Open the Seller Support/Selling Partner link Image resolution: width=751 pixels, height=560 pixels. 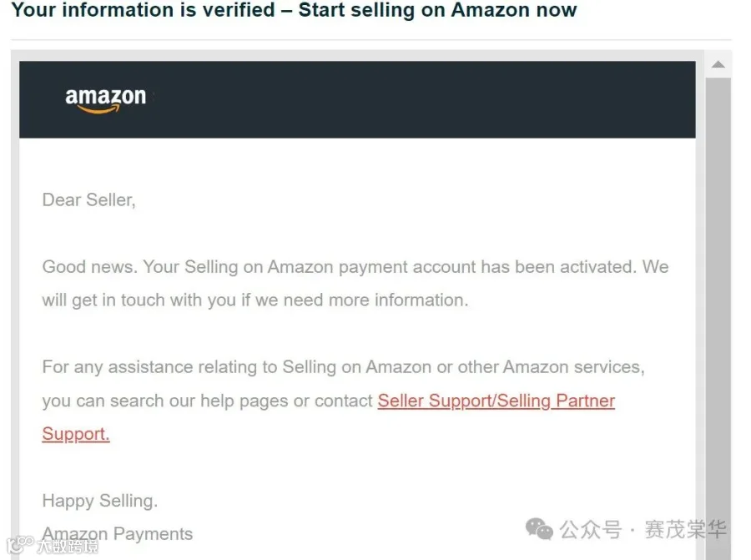[x=496, y=401]
